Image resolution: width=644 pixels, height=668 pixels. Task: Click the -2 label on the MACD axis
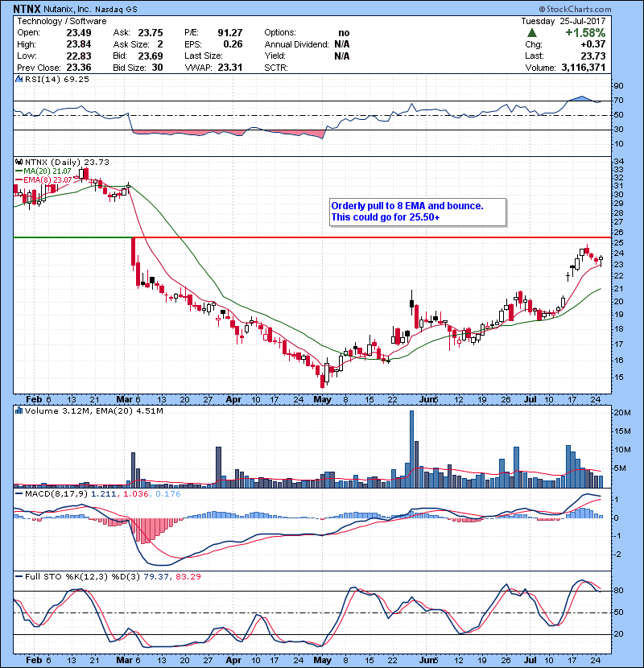[617, 555]
